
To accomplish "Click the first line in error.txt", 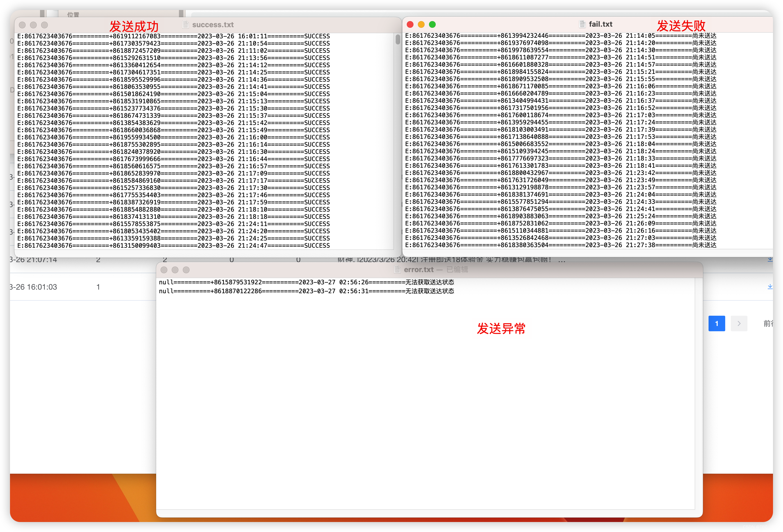I will [306, 282].
